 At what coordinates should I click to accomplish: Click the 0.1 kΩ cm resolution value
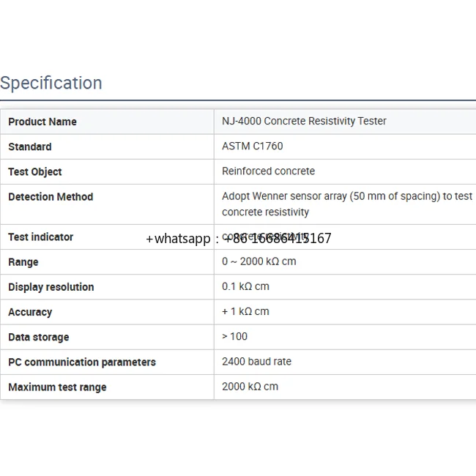[x=246, y=286]
